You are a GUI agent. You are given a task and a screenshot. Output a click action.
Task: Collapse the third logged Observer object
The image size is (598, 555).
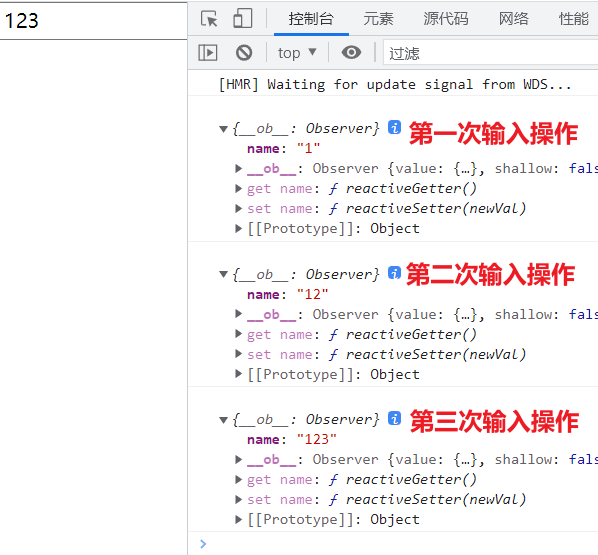tap(223, 420)
